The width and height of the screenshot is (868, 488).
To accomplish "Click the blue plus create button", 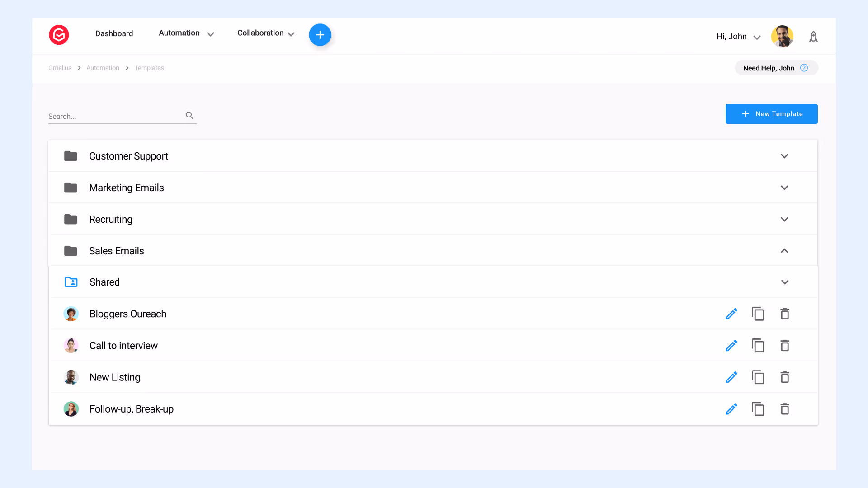I will point(320,35).
